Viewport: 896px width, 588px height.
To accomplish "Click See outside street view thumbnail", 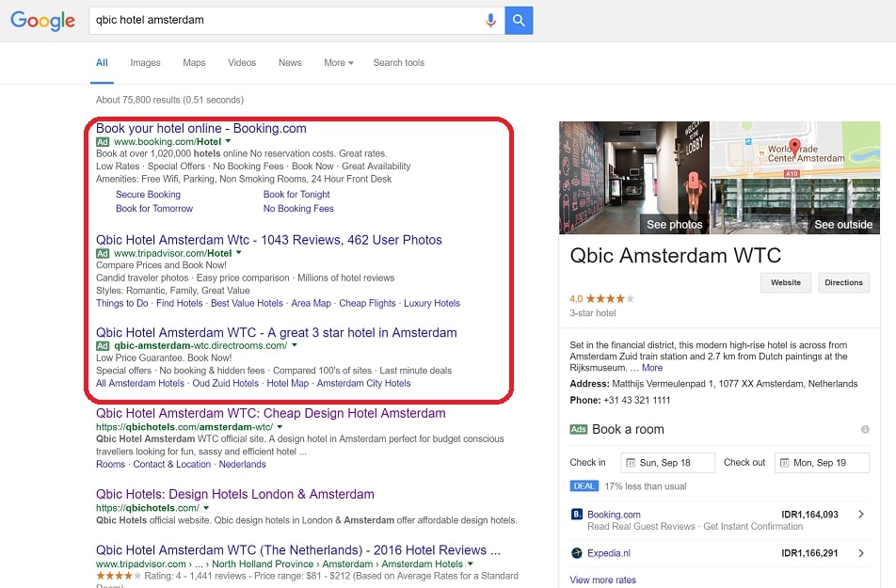I will (795, 206).
